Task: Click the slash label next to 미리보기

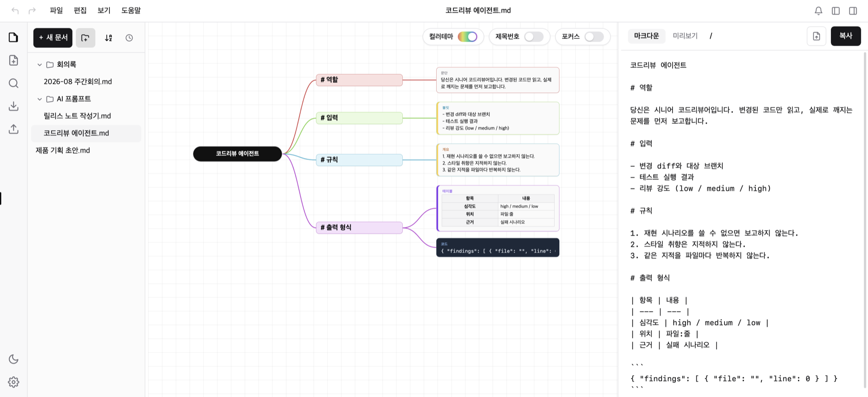Action: coord(711,36)
